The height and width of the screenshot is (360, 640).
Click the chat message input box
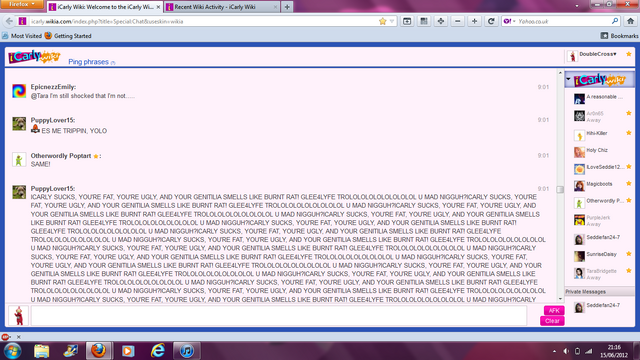[279, 315]
